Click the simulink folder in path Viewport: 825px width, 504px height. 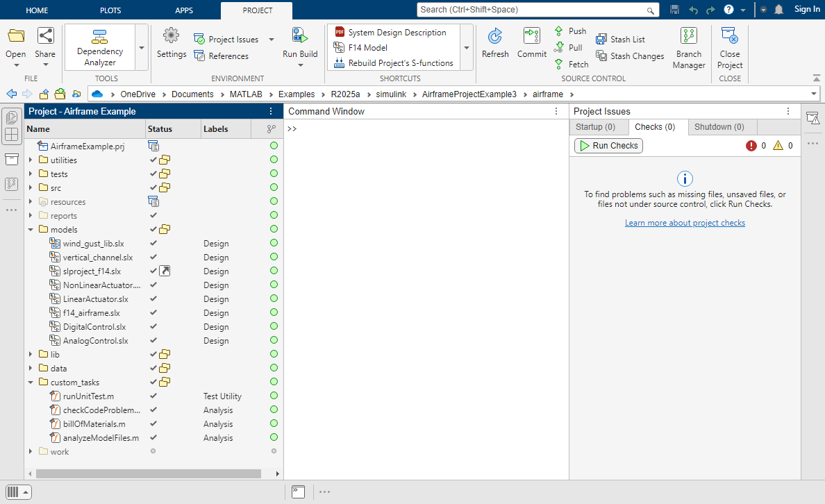click(x=391, y=94)
